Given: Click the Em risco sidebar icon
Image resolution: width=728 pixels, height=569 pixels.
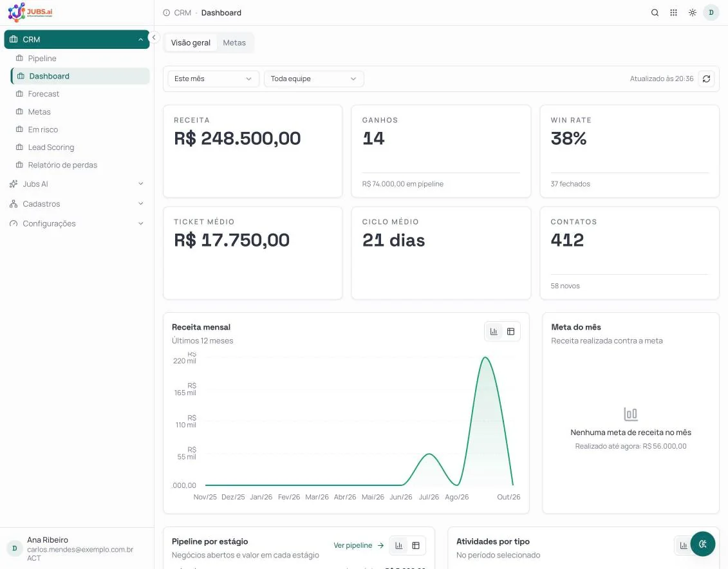Looking at the screenshot, I should (19, 129).
